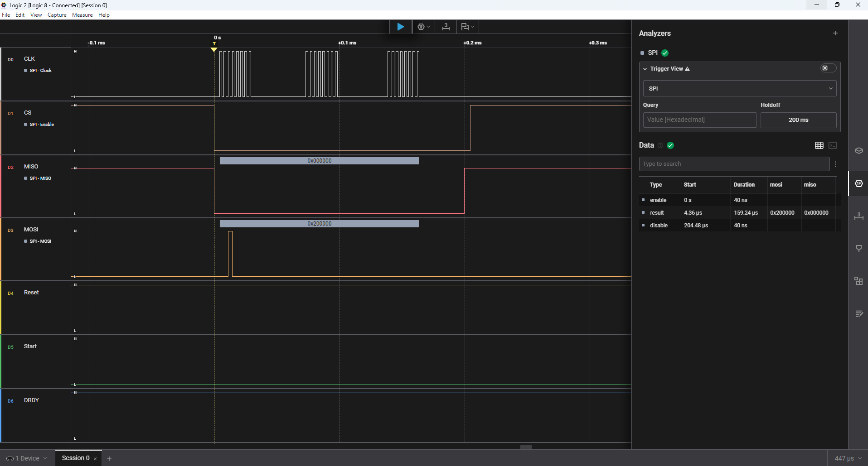The height and width of the screenshot is (466, 868).
Task: Open the 1 Device dropdown
Action: tap(27, 458)
